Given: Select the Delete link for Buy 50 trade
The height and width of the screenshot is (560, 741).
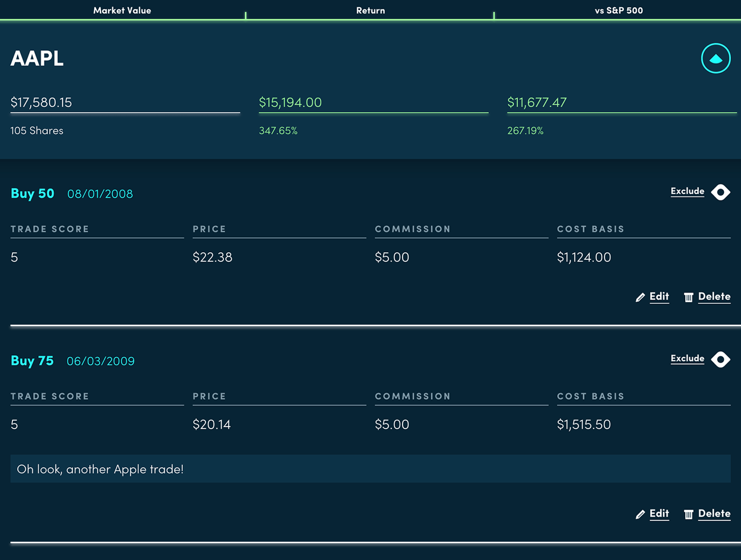Looking at the screenshot, I should pos(714,296).
